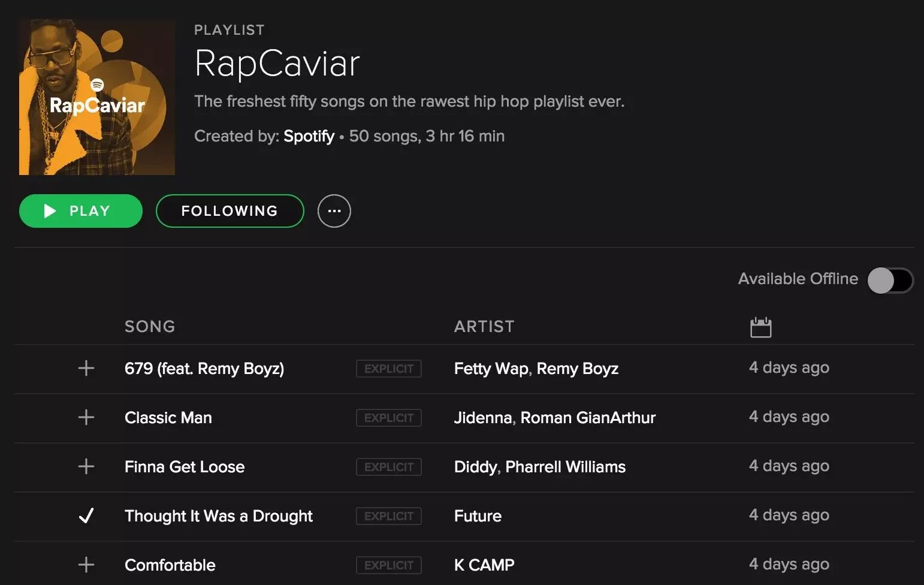Select the Classic Man song title
This screenshot has width=924, height=585.
coord(168,417)
